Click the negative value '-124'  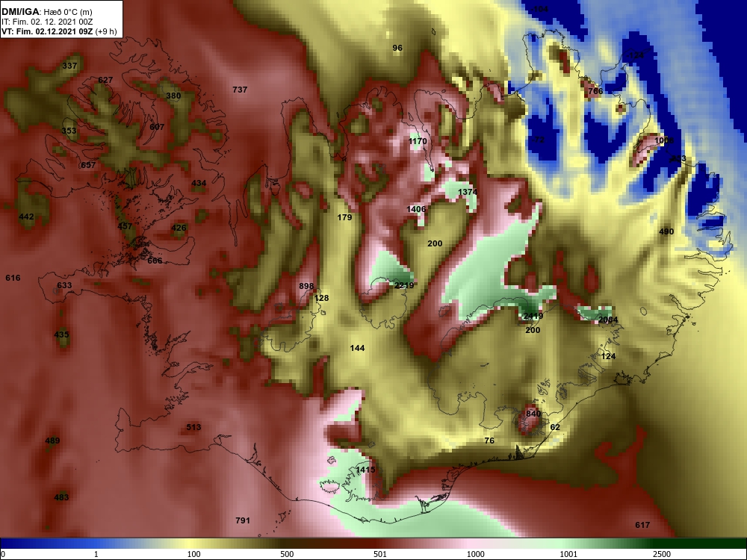(x=634, y=56)
